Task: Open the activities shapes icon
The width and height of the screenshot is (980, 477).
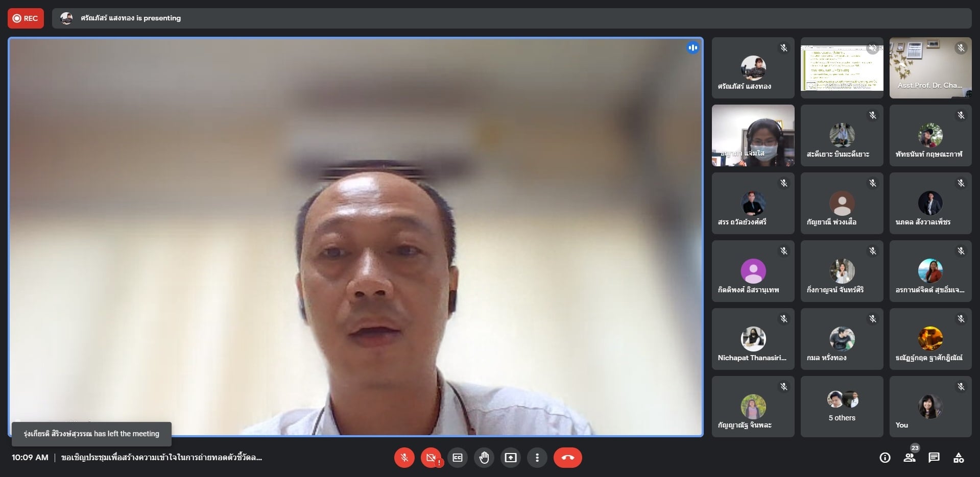Action: click(959, 458)
